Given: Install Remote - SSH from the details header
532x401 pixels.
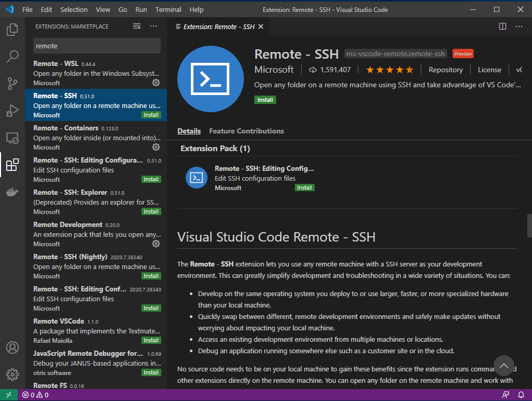Looking at the screenshot, I should pyautogui.click(x=265, y=100).
